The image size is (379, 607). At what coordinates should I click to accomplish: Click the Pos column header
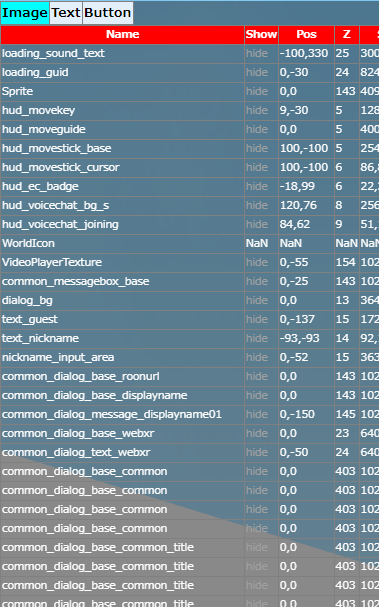(306, 34)
